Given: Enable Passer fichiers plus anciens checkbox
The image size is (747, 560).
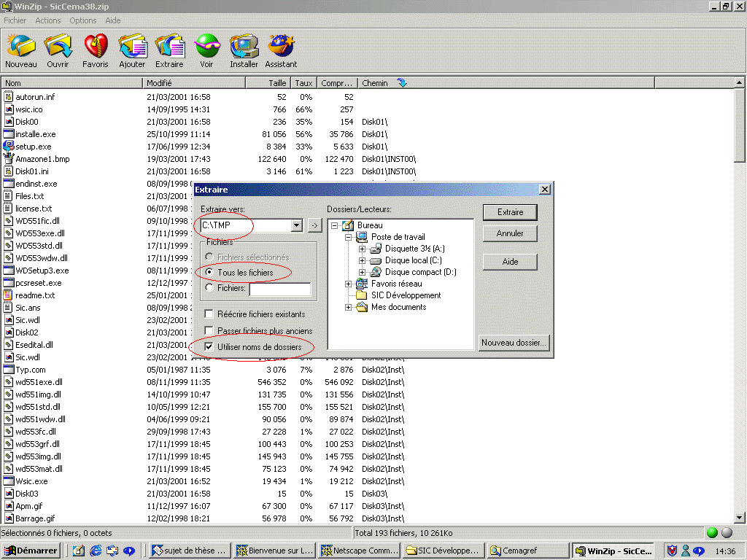Looking at the screenshot, I should [209, 330].
